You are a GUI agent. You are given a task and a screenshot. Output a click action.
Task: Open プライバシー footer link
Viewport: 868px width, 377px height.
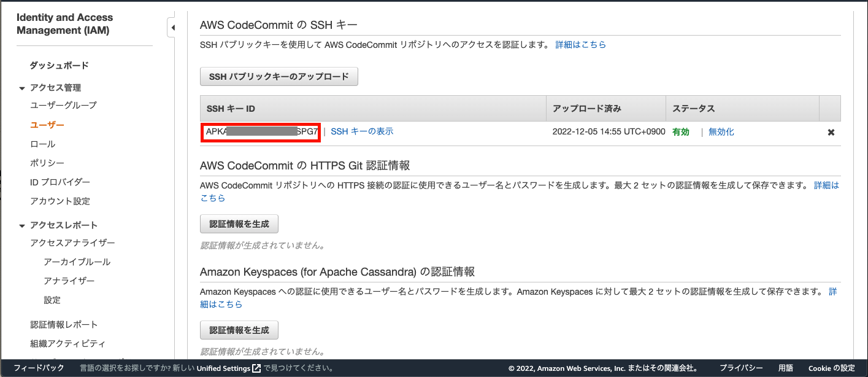coord(741,368)
